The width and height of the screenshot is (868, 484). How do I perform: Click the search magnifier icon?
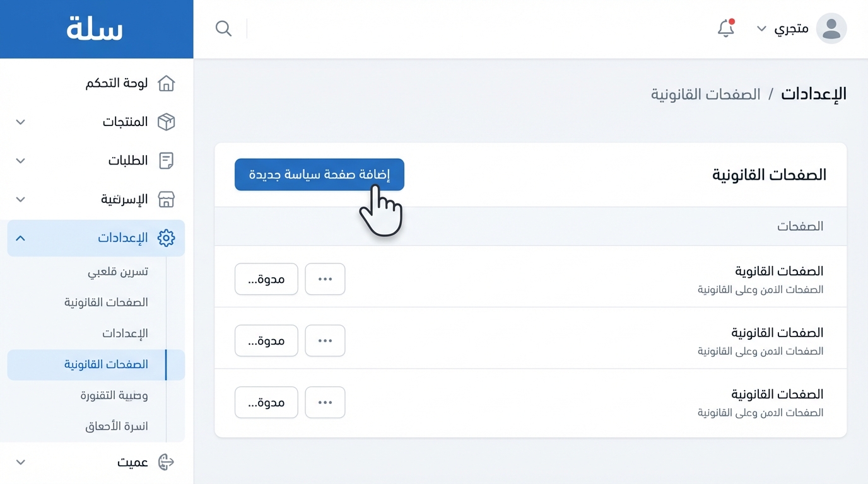223,28
